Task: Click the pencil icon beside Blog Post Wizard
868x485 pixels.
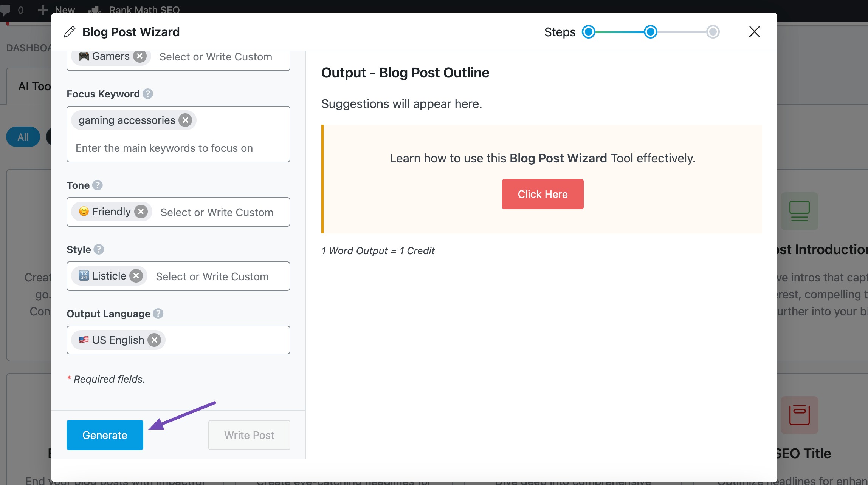Action: click(x=70, y=32)
